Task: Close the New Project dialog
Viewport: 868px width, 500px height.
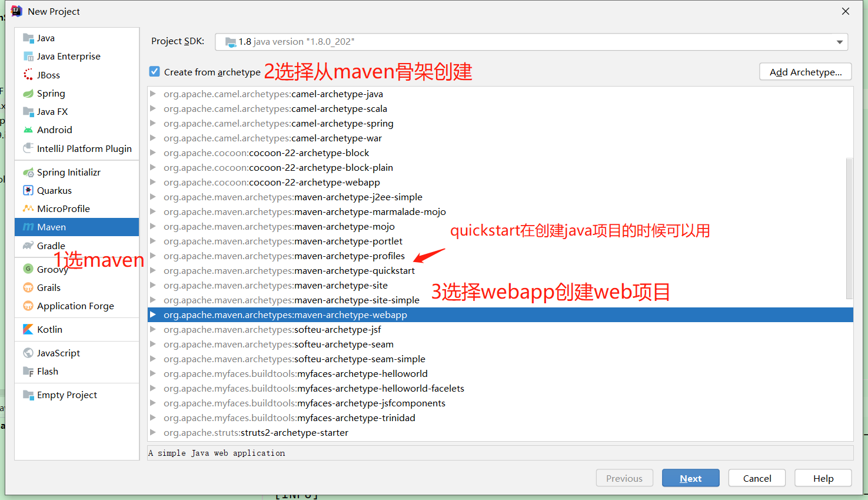Action: click(846, 11)
